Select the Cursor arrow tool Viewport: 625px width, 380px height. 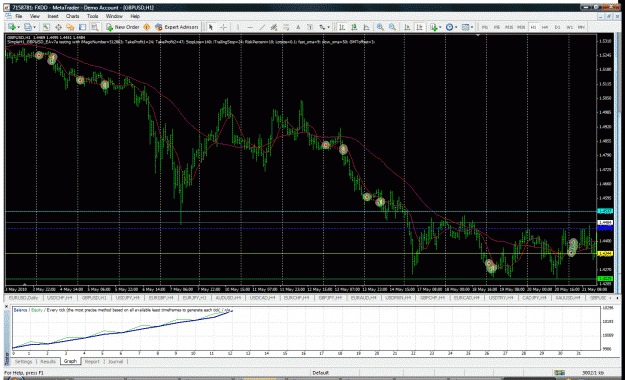[211, 27]
